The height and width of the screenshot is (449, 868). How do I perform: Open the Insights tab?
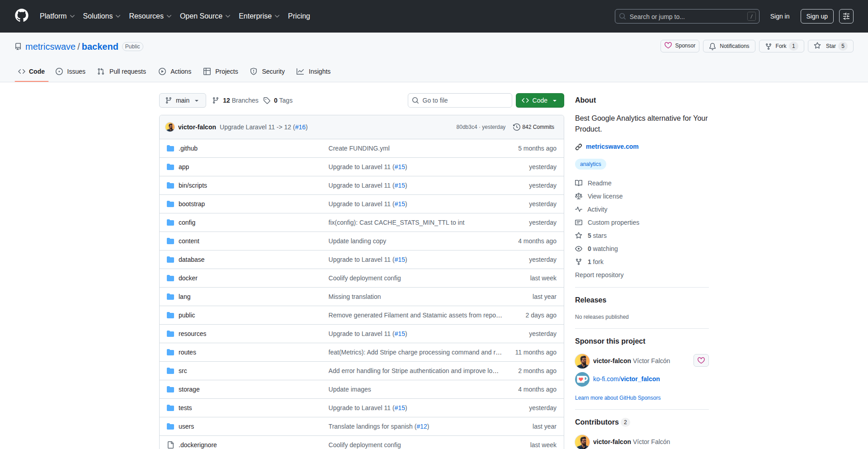313,71
